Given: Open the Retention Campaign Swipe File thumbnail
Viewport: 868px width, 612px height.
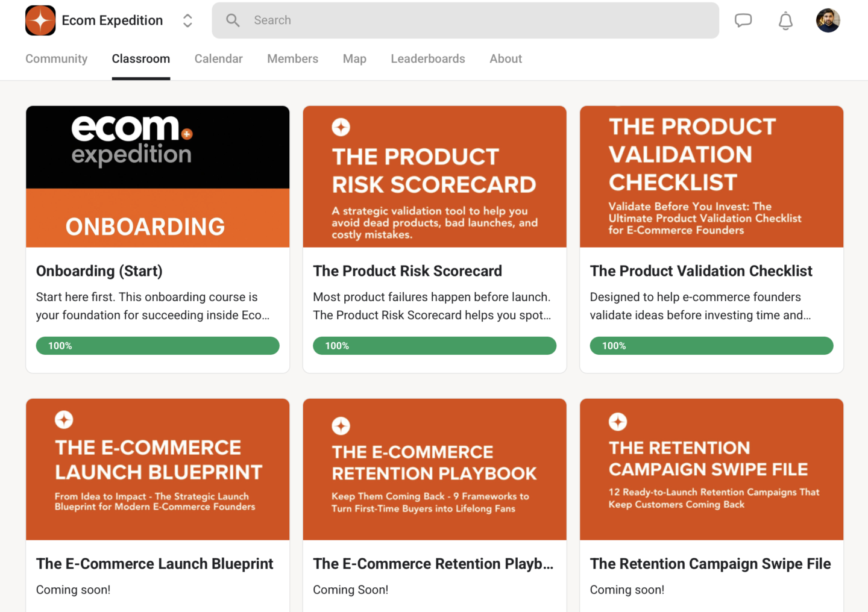Looking at the screenshot, I should click(x=711, y=469).
